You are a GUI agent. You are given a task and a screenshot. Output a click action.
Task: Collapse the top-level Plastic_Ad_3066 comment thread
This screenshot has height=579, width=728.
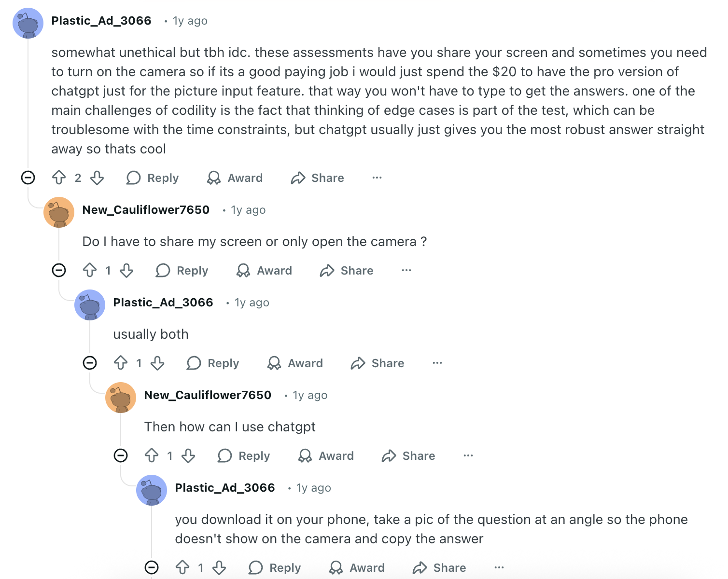28,178
